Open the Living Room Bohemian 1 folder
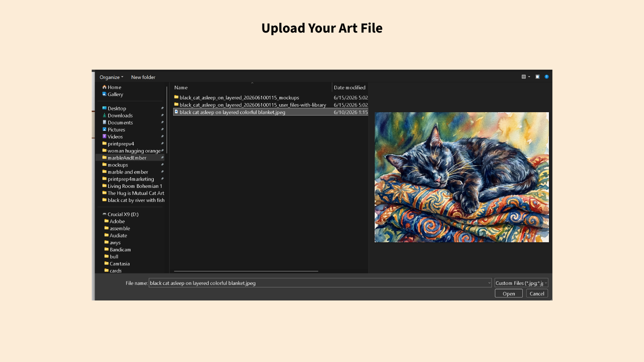The width and height of the screenshot is (644, 362). (135, 186)
